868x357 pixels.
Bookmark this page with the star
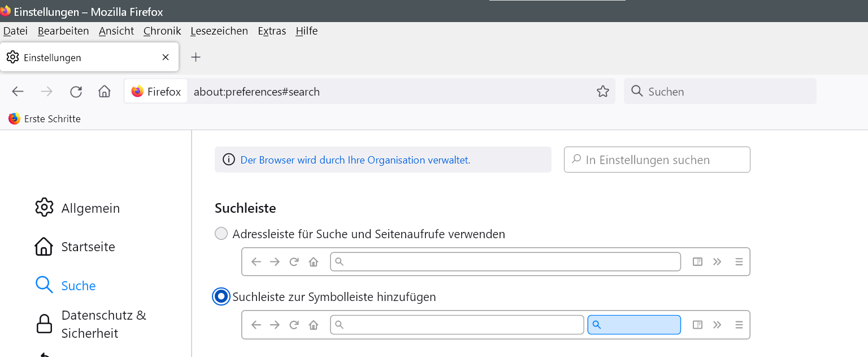(603, 92)
